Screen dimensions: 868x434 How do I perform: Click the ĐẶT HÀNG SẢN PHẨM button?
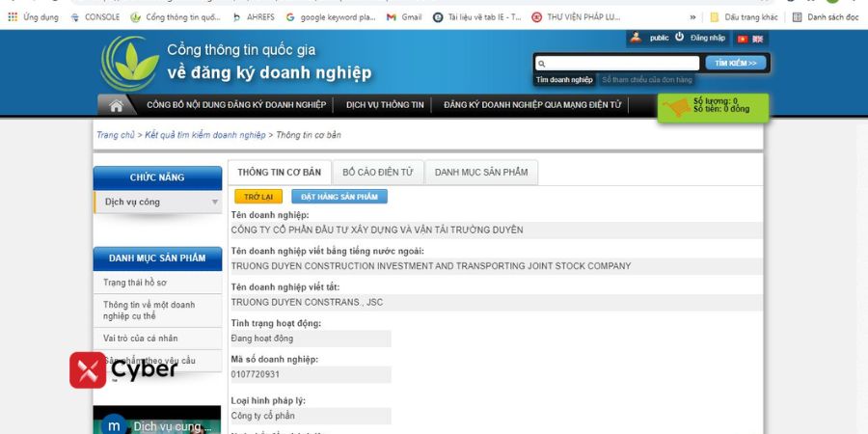(339, 197)
